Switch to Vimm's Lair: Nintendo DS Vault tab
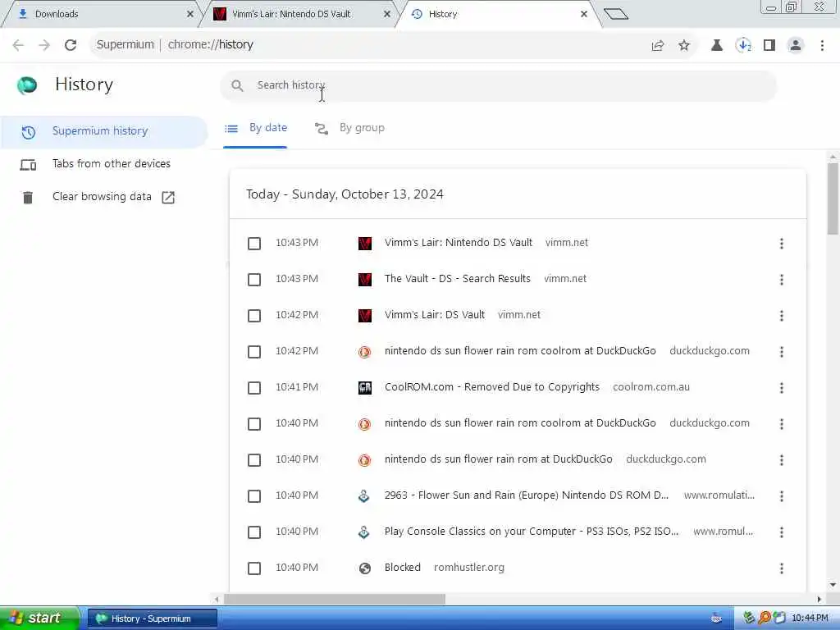 click(297, 14)
